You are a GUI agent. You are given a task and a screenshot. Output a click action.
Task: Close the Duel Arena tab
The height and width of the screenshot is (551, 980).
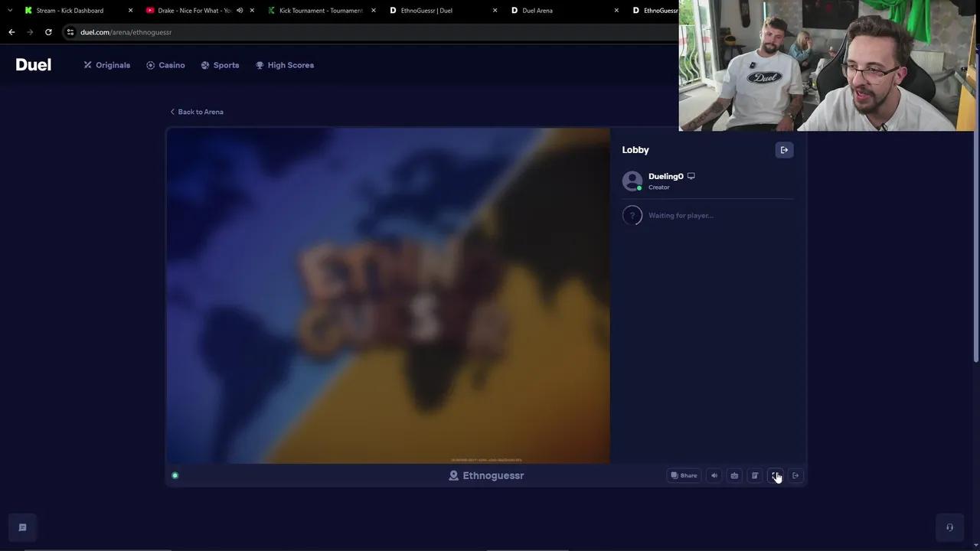click(x=616, y=11)
